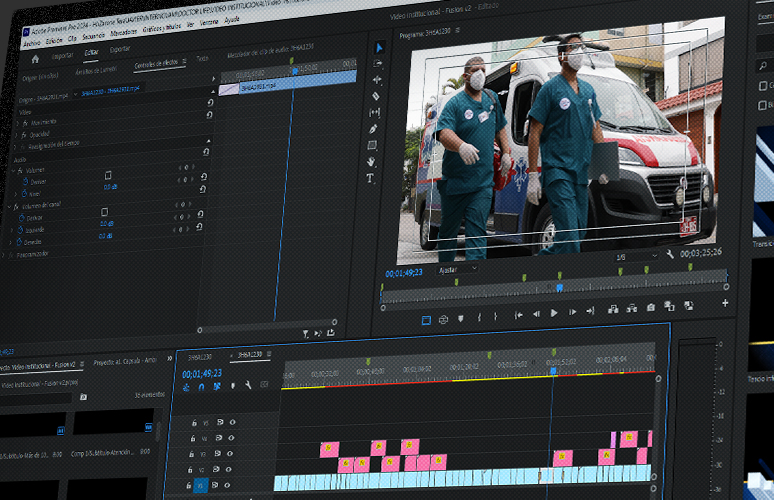Open the Secuencia menu
Screen dimensions: 774x500
[x=93, y=36]
